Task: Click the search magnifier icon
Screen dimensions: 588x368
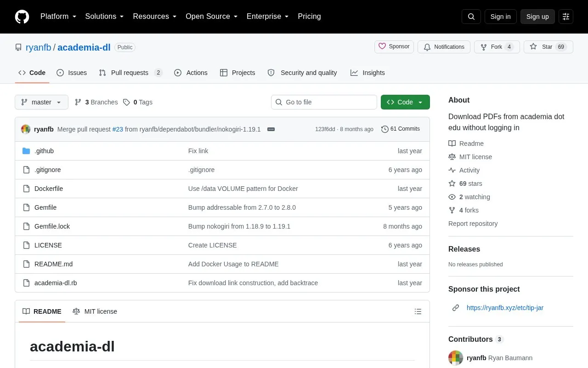Action: pos(471,17)
